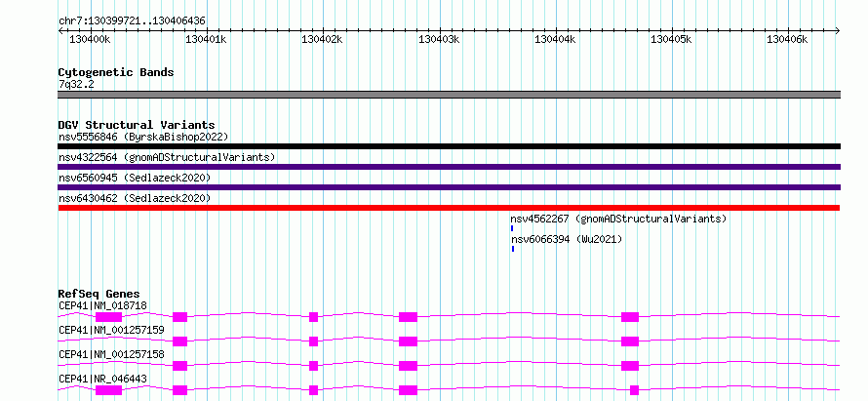
Task: Open the CEP41|NR_046443 transcript label
Action: click(x=103, y=379)
